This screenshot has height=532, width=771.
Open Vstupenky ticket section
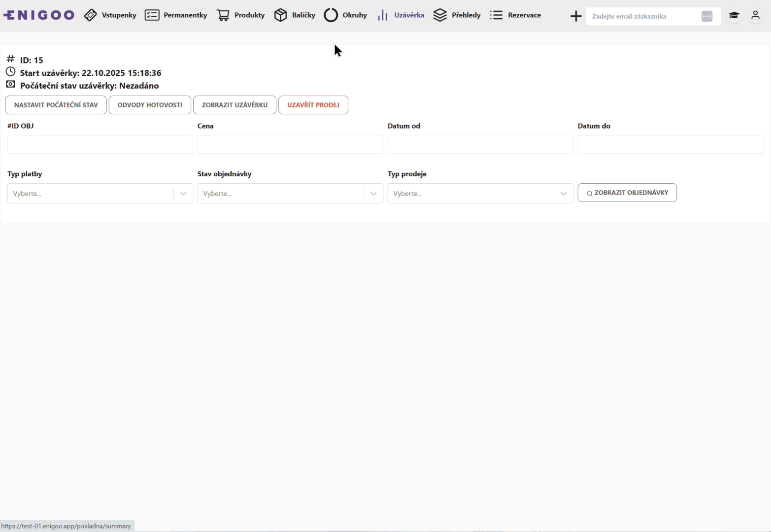110,15
